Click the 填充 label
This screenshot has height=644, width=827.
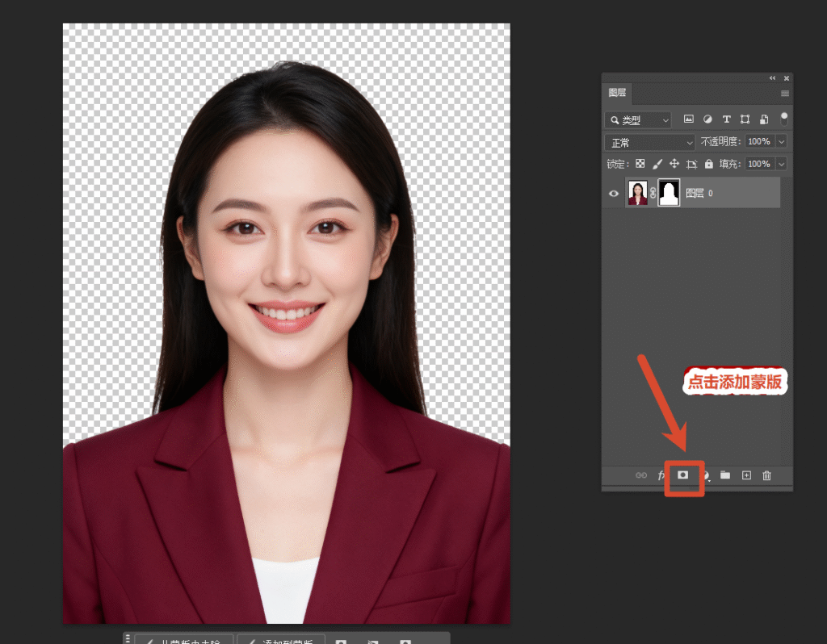(730, 164)
